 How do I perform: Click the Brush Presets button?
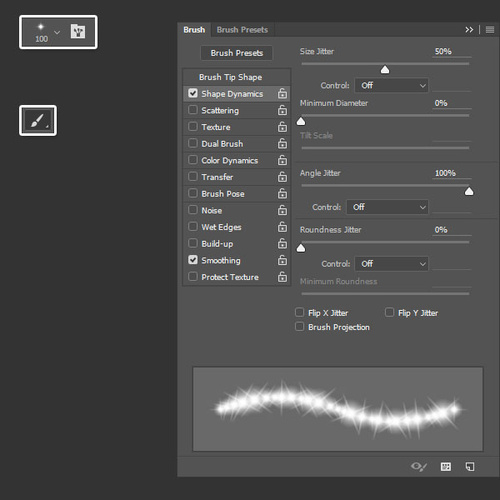tap(237, 53)
